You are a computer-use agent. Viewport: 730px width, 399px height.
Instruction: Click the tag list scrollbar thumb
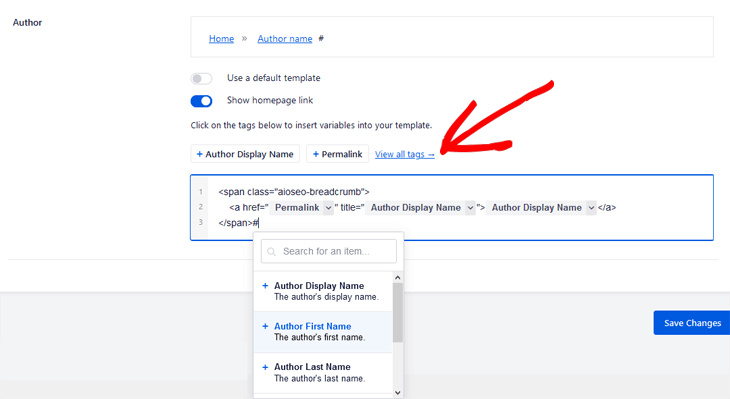(x=398, y=312)
